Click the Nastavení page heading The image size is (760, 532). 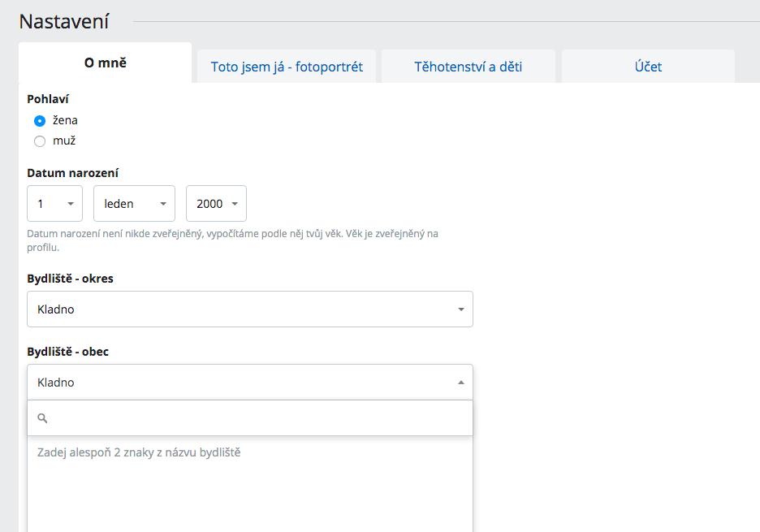click(64, 21)
